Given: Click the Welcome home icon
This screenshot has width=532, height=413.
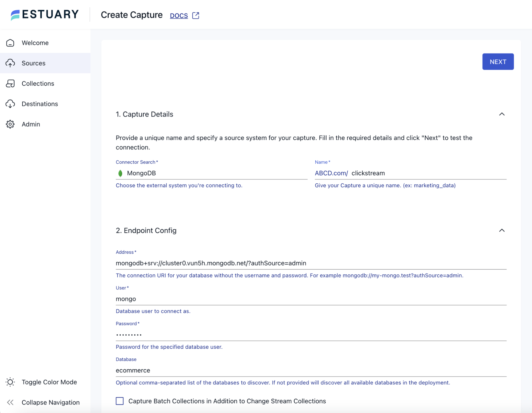Looking at the screenshot, I should [10, 43].
